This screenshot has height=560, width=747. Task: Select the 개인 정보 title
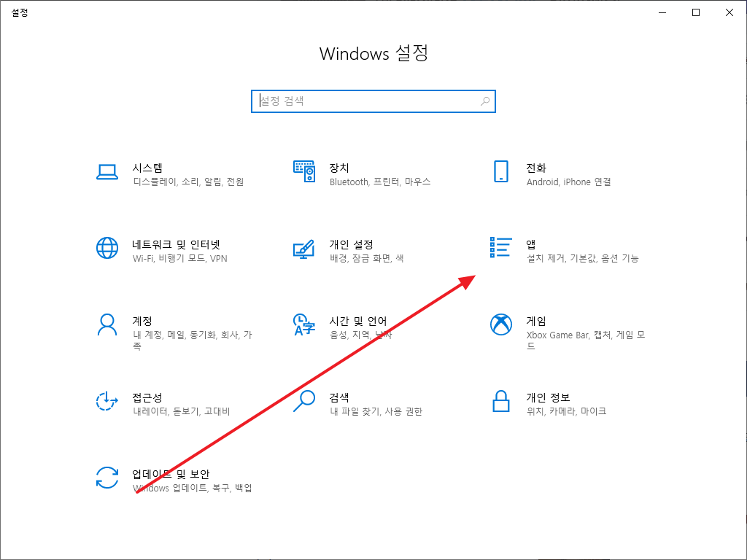click(x=548, y=397)
